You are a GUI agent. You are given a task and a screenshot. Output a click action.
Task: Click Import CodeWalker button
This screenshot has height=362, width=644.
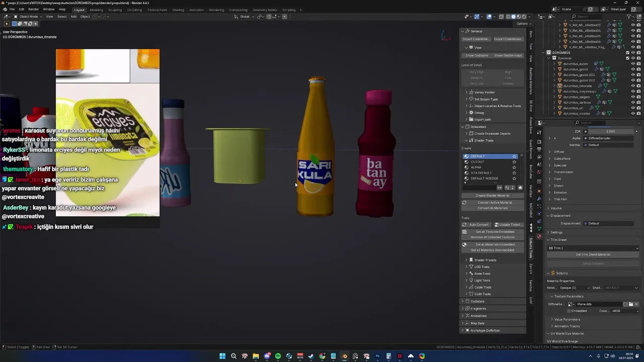tap(475, 39)
